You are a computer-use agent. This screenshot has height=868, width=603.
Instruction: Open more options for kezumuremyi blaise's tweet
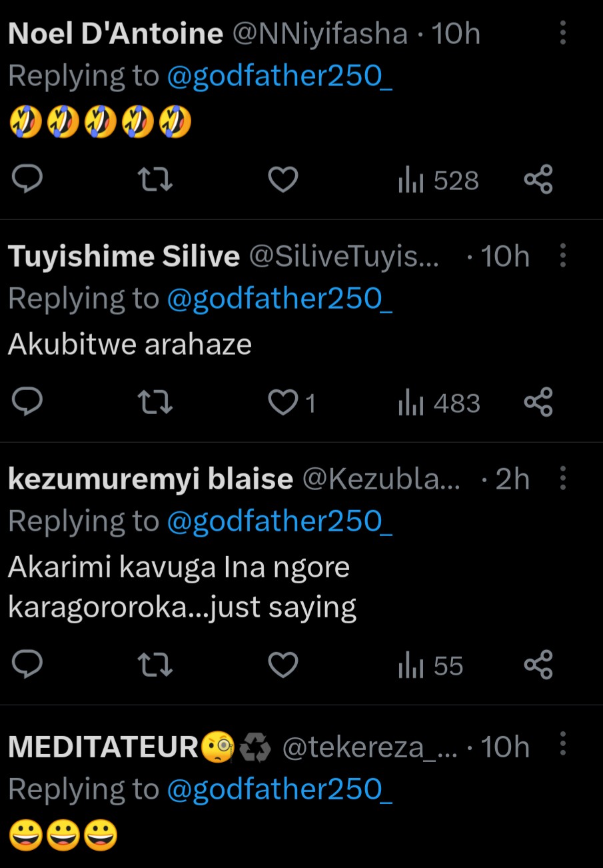point(563,478)
